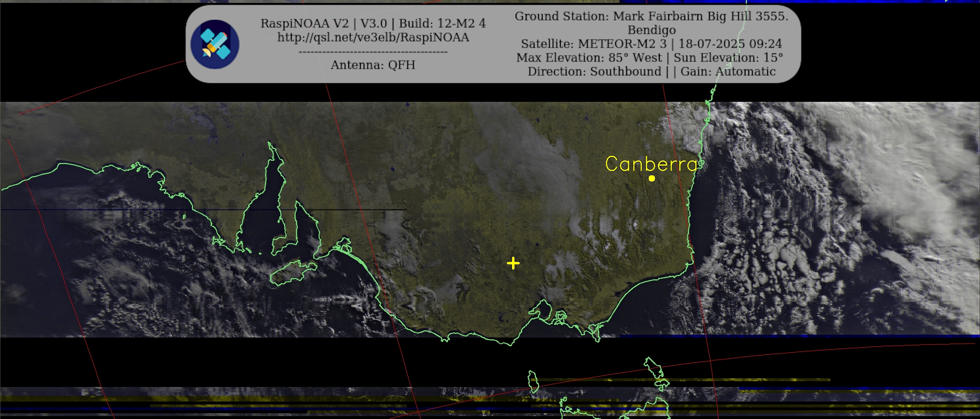Click the 18-07-2025 09:24 timestamp
The image size is (980, 419).
point(730,44)
